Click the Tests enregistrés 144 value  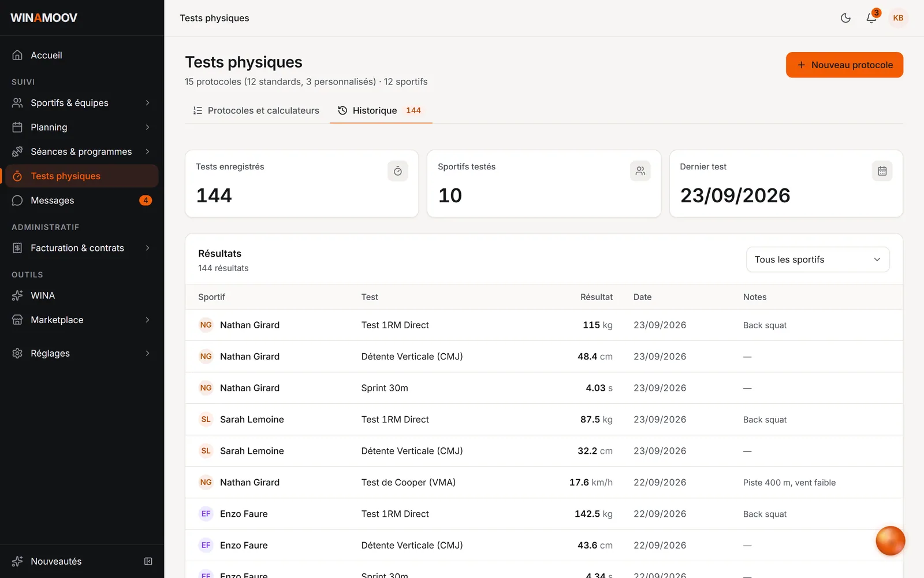(x=214, y=195)
